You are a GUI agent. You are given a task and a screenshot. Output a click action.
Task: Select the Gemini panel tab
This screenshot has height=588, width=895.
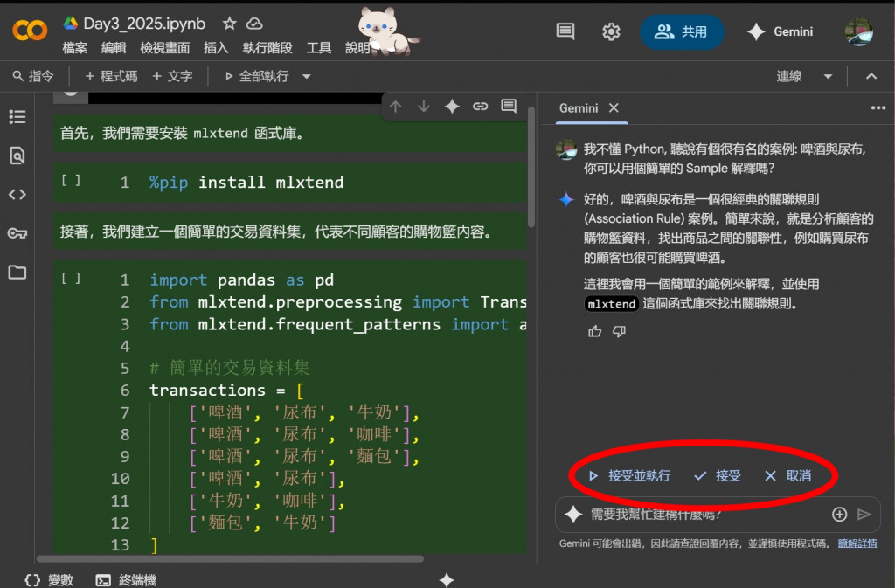pos(579,108)
